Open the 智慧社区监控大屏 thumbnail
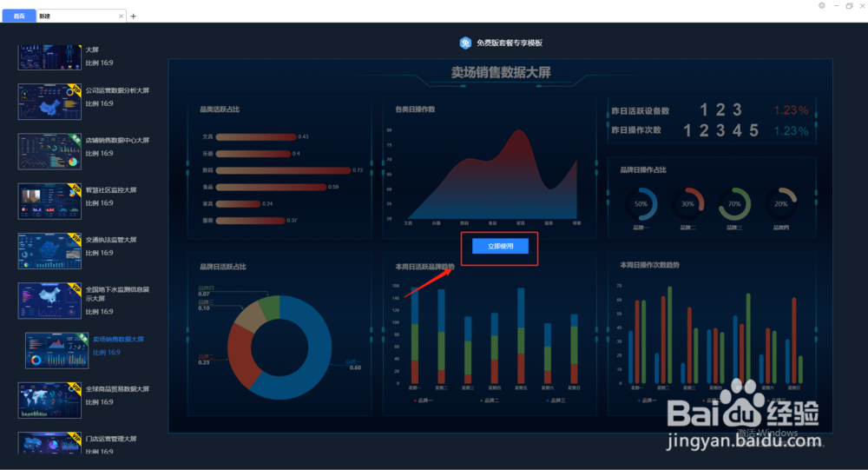868x470 pixels. 49,202
